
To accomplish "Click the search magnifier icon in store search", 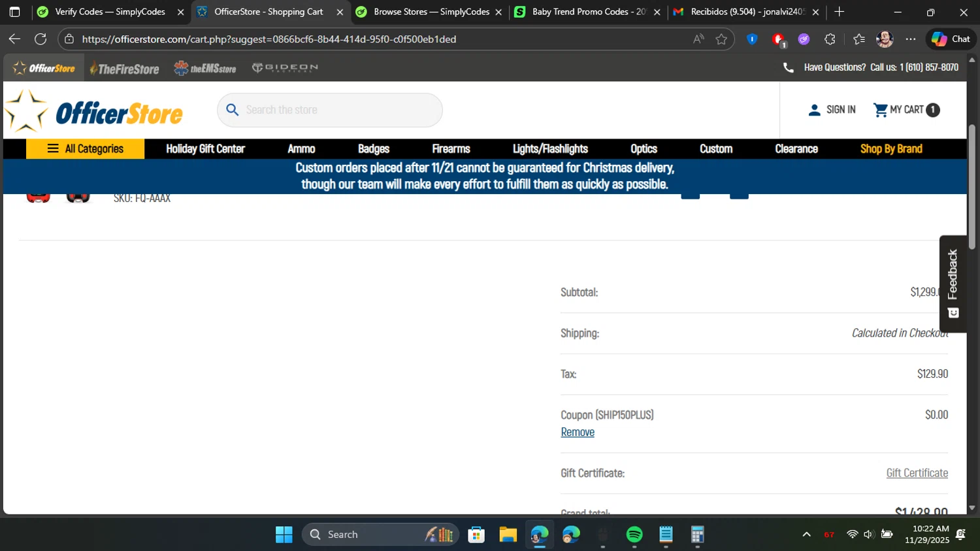I will [x=233, y=110].
